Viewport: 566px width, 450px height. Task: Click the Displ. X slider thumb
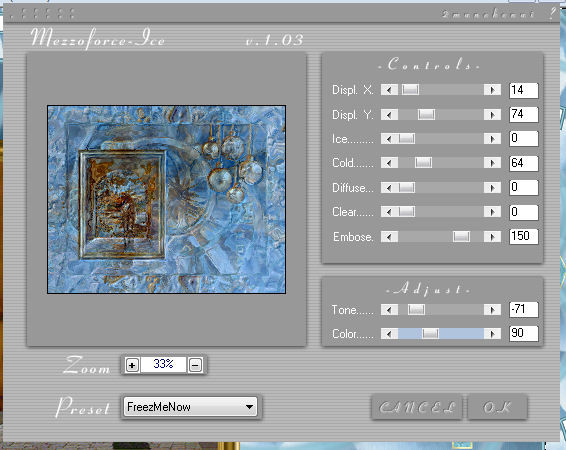click(410, 89)
